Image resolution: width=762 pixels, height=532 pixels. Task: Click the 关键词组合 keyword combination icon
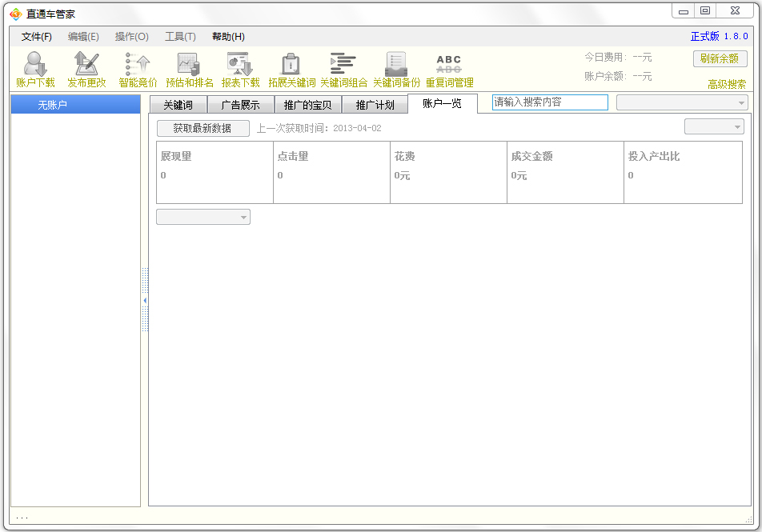pyautogui.click(x=343, y=70)
